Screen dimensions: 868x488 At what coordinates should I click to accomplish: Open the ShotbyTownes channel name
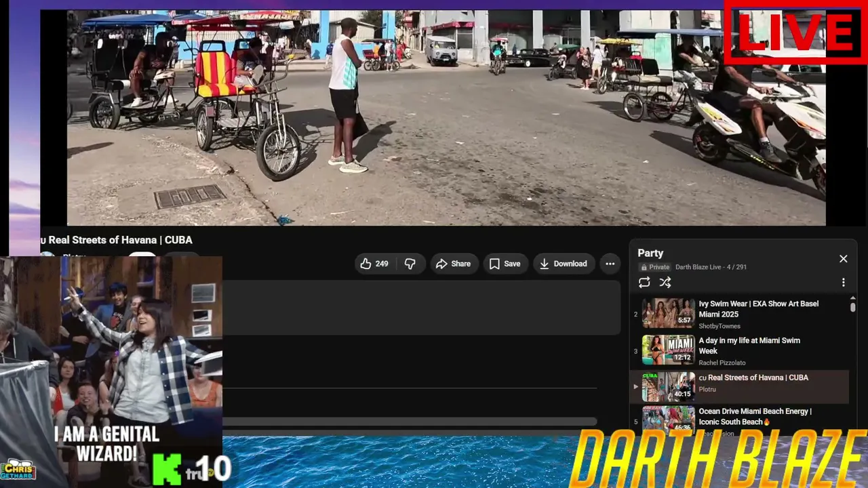click(x=719, y=326)
